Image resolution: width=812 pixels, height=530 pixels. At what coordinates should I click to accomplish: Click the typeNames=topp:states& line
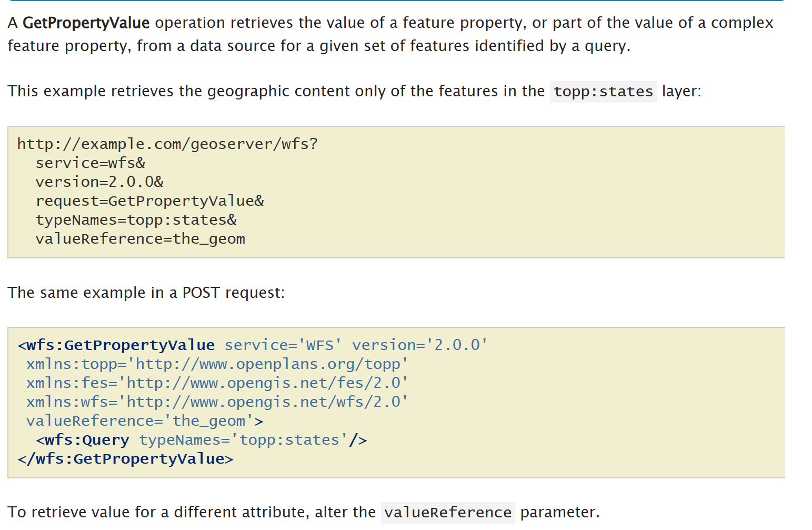coord(136,220)
